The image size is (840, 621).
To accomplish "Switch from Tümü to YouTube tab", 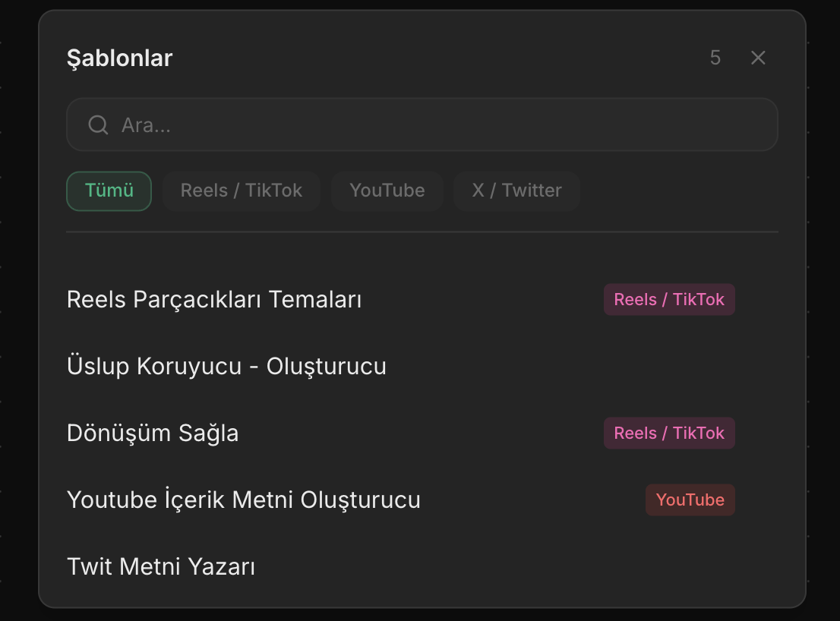I will 387,191.
